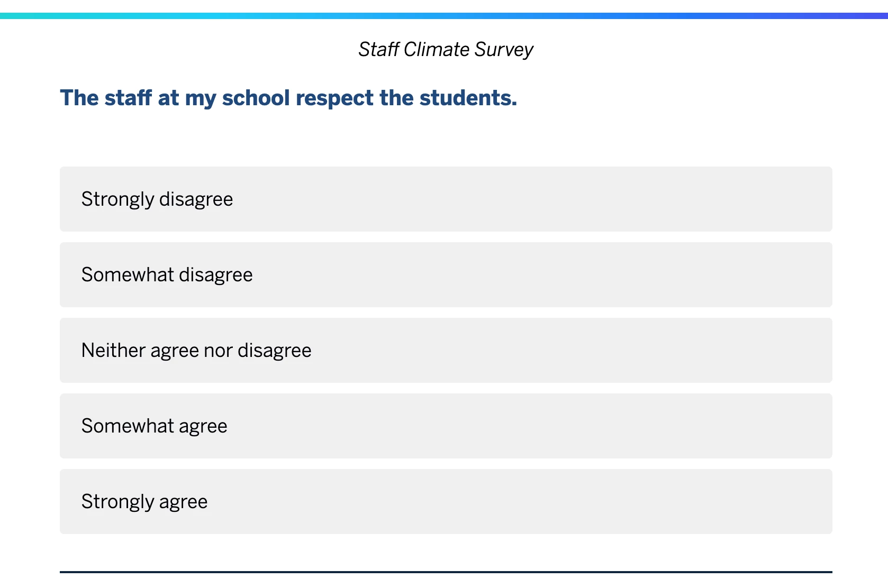The image size is (888, 588).
Task: Click the question heading about staff respect
Action: [x=288, y=98]
